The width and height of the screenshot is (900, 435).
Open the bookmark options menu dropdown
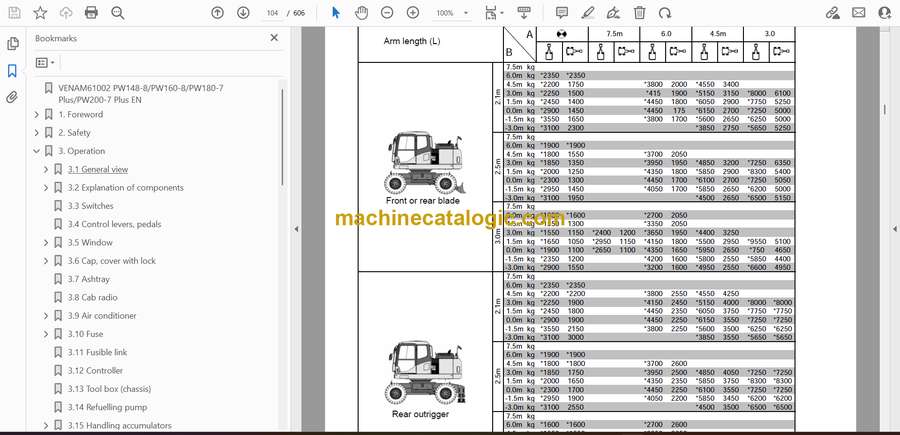pyautogui.click(x=45, y=63)
